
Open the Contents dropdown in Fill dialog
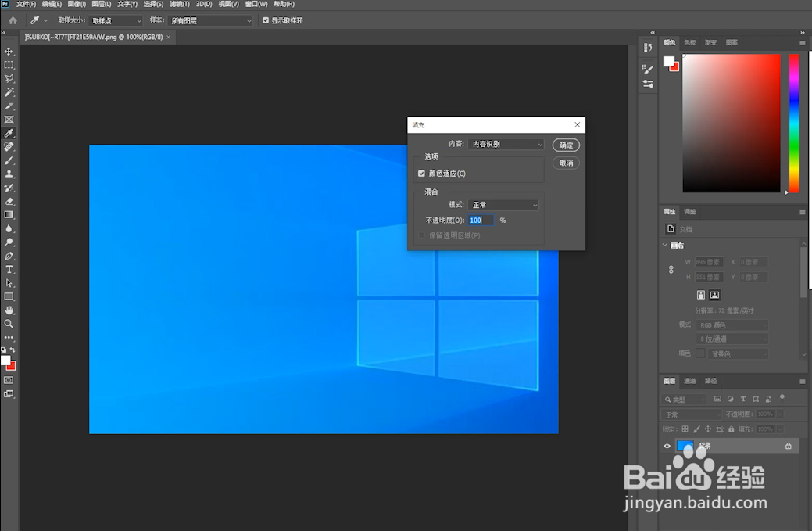[x=506, y=144]
